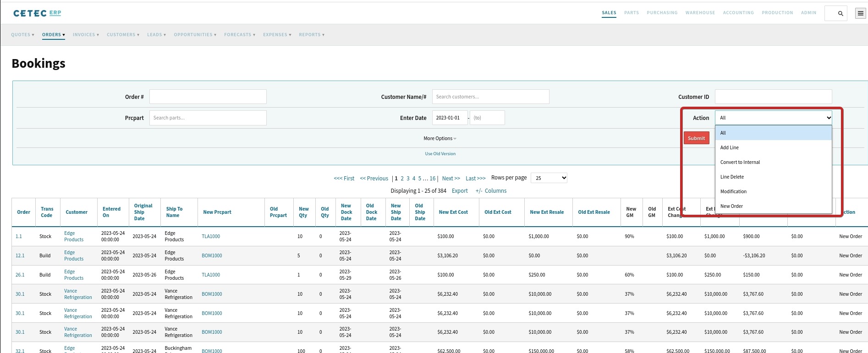Expand the Leads submenu
Image resolution: width=868 pixels, height=353 pixels.
pos(157,35)
